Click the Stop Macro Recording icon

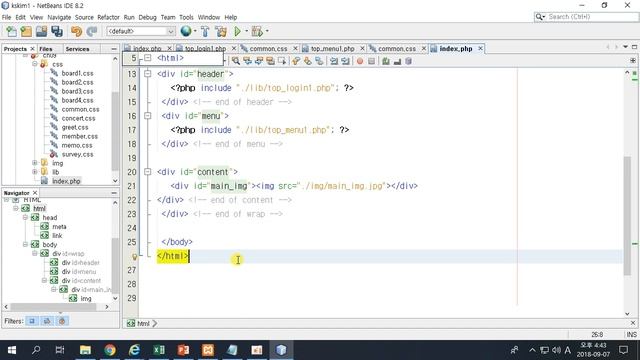coord(371,61)
